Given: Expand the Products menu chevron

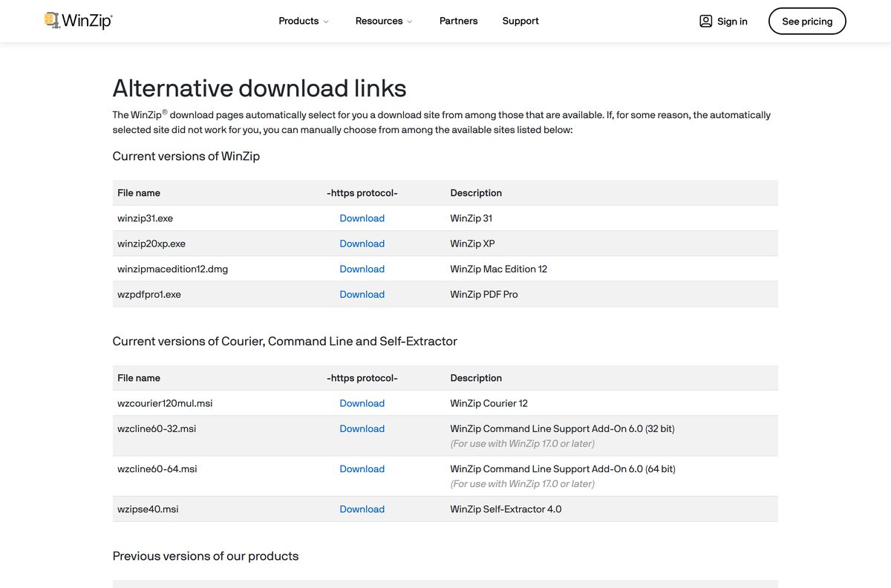Looking at the screenshot, I should click(326, 22).
